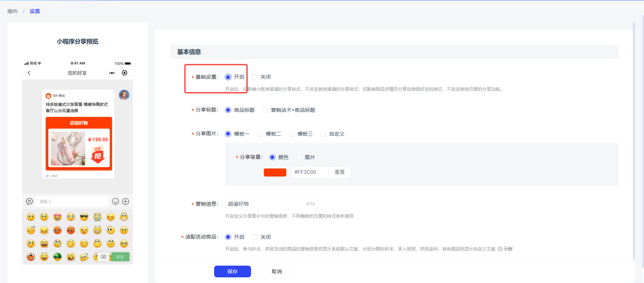Click the friend's avatar in chat preview
Image resolution: width=644 pixels, height=283 pixels.
click(124, 95)
